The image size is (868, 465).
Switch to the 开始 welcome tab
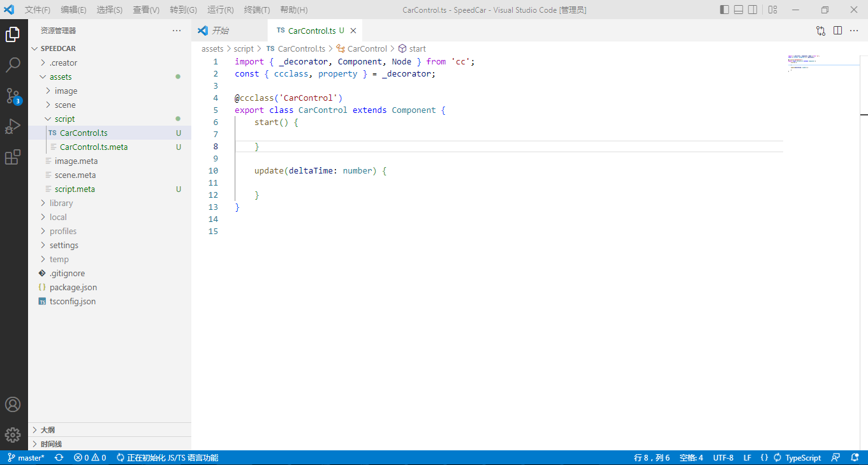[x=230, y=31]
